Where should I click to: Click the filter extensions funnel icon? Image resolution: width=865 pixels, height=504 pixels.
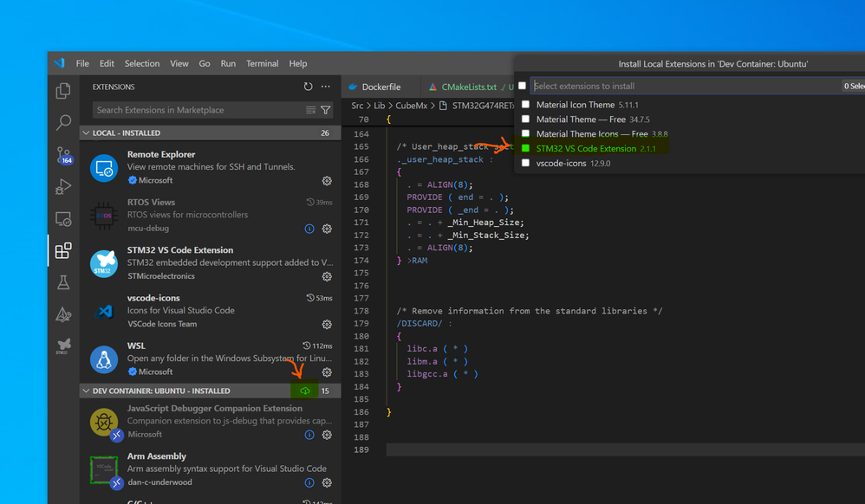(326, 110)
